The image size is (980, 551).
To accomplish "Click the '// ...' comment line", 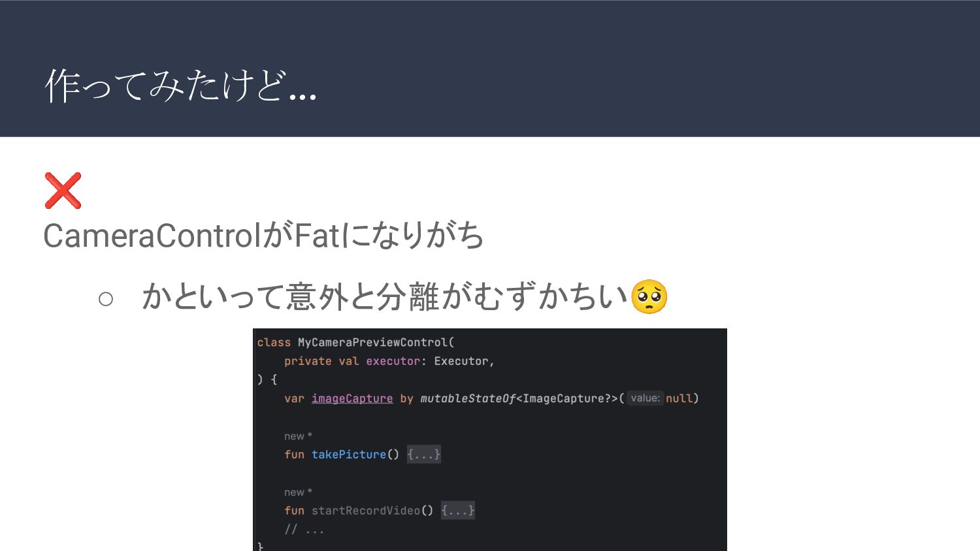I will (304, 529).
